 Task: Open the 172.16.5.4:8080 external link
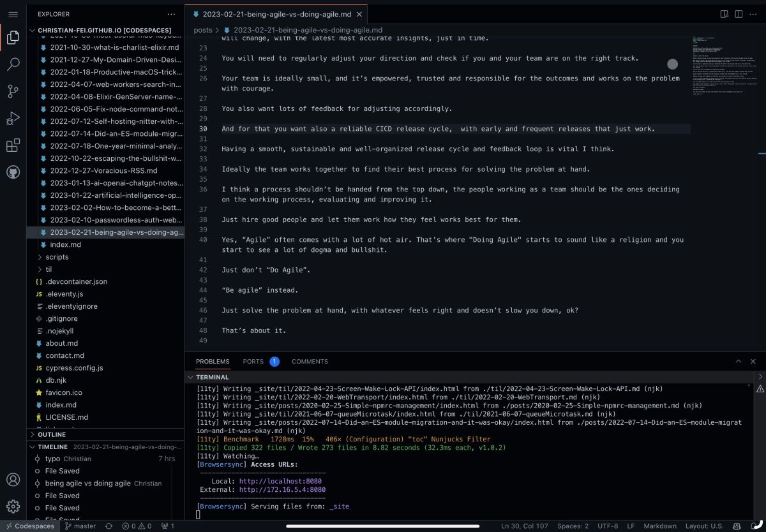[x=282, y=490]
